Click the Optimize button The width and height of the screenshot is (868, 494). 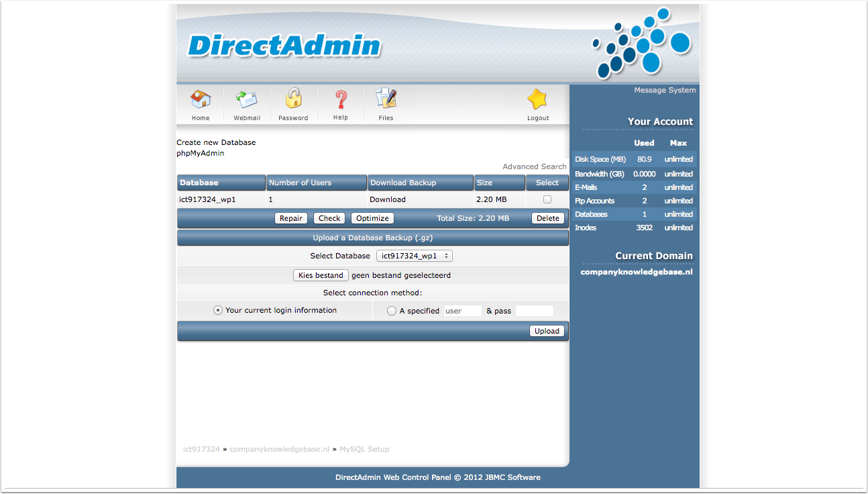click(x=372, y=218)
